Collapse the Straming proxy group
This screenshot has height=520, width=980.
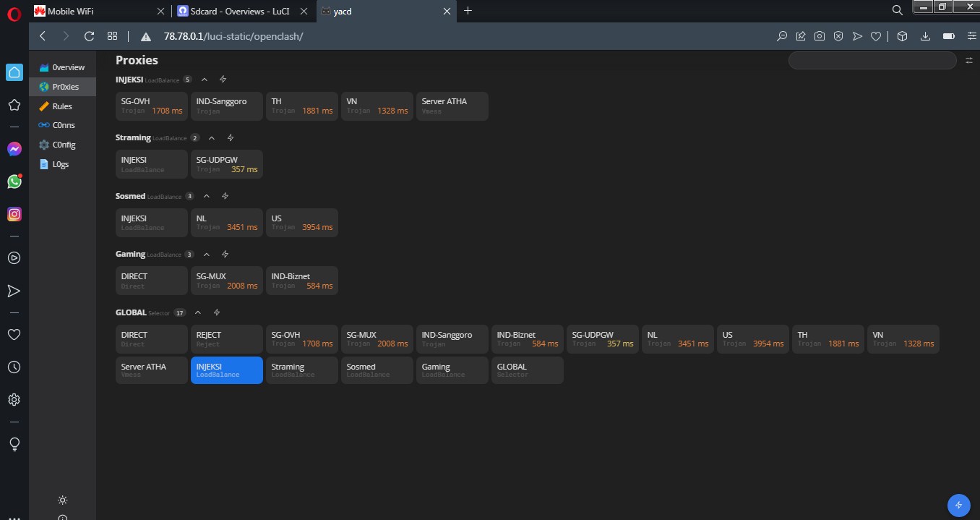(212, 137)
